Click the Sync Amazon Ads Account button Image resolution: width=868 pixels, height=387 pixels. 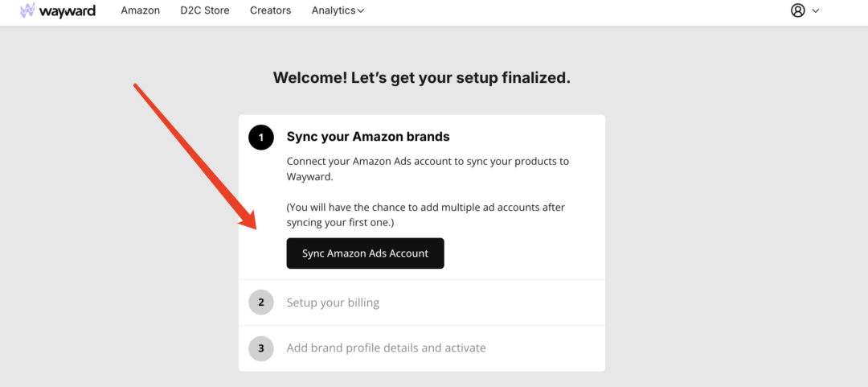click(365, 253)
